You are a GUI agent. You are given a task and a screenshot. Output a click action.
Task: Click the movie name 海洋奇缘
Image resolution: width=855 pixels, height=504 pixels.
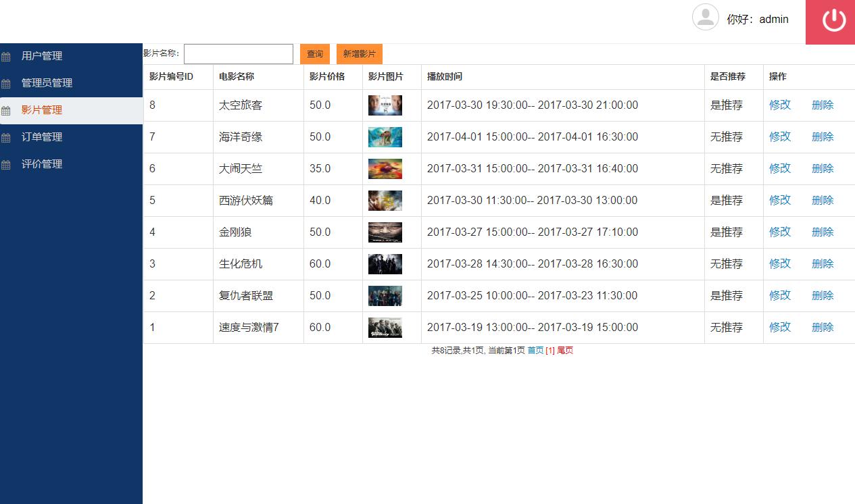tap(241, 137)
